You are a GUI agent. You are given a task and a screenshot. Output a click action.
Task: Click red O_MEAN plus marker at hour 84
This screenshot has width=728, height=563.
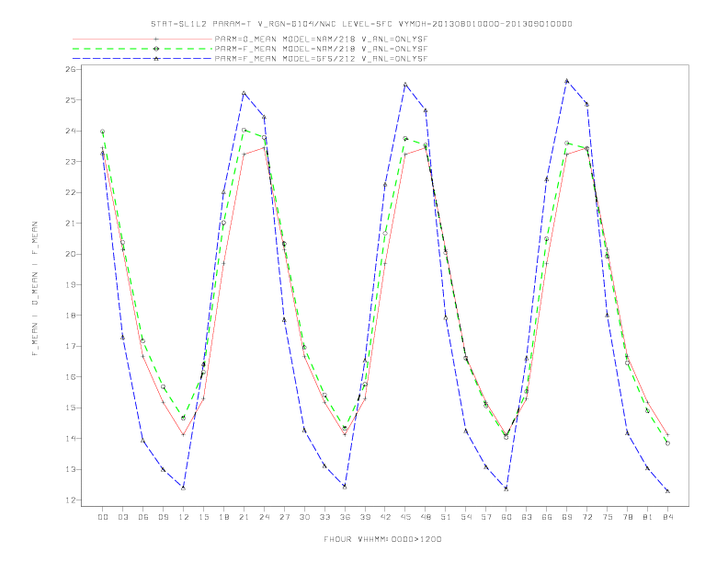pyautogui.click(x=667, y=435)
